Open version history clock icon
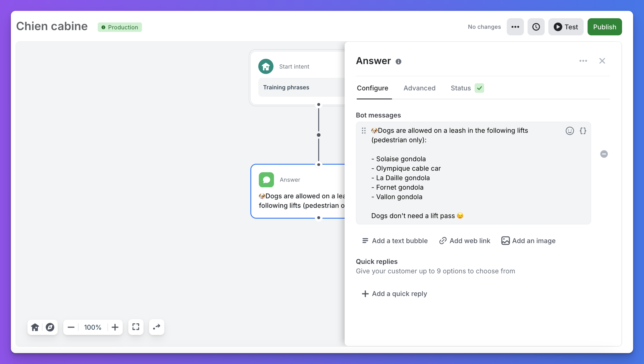Screen dimensions: 644x364 pos(536,27)
